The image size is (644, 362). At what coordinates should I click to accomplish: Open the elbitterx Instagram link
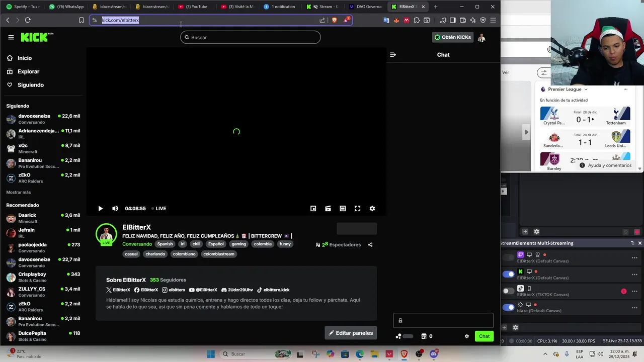click(x=174, y=290)
